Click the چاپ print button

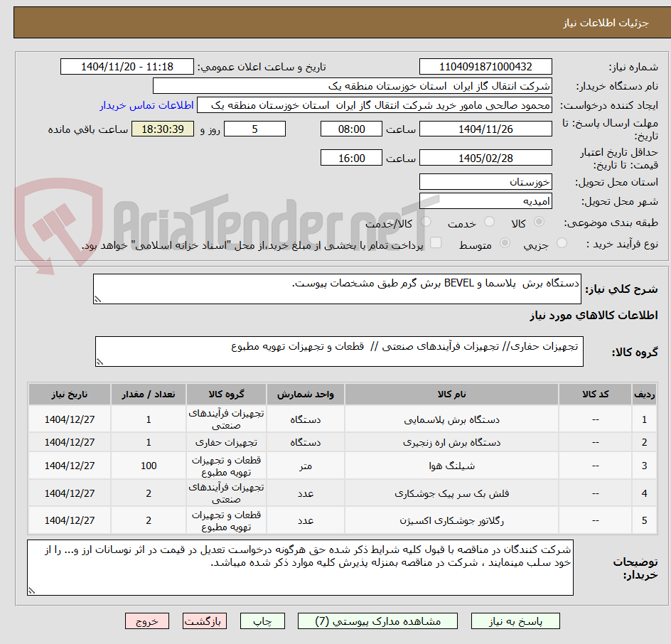262,621
